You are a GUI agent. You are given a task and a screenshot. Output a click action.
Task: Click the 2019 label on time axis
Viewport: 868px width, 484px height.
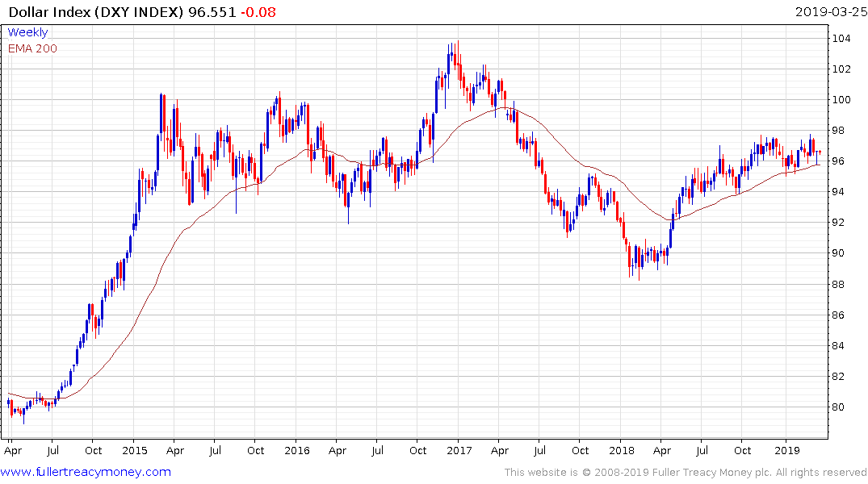(786, 450)
